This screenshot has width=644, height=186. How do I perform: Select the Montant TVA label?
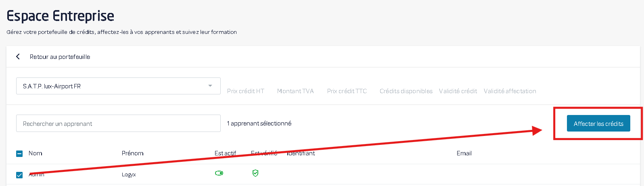click(295, 91)
